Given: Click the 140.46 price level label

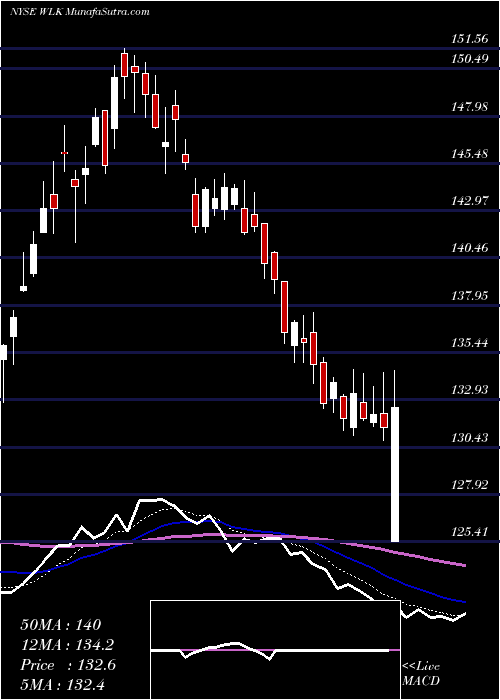Looking at the screenshot, I should coord(468,248).
